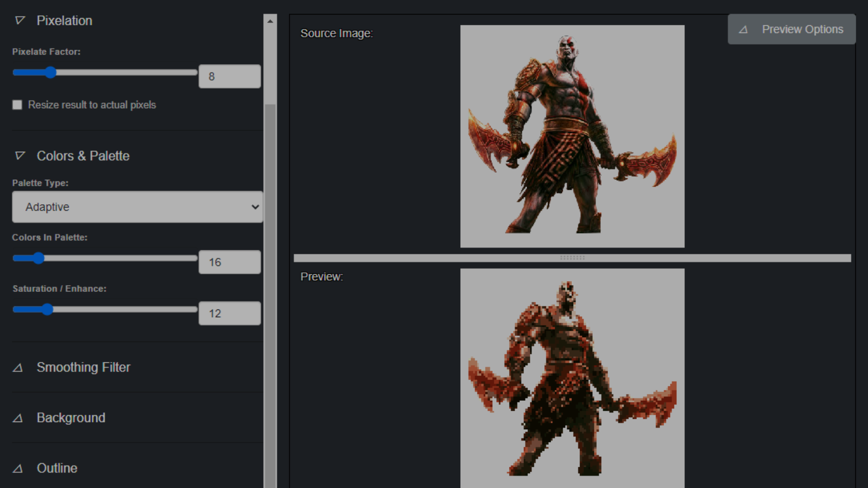Adjust the Colors In Palette slider
The height and width of the screenshot is (488, 868).
click(105, 258)
